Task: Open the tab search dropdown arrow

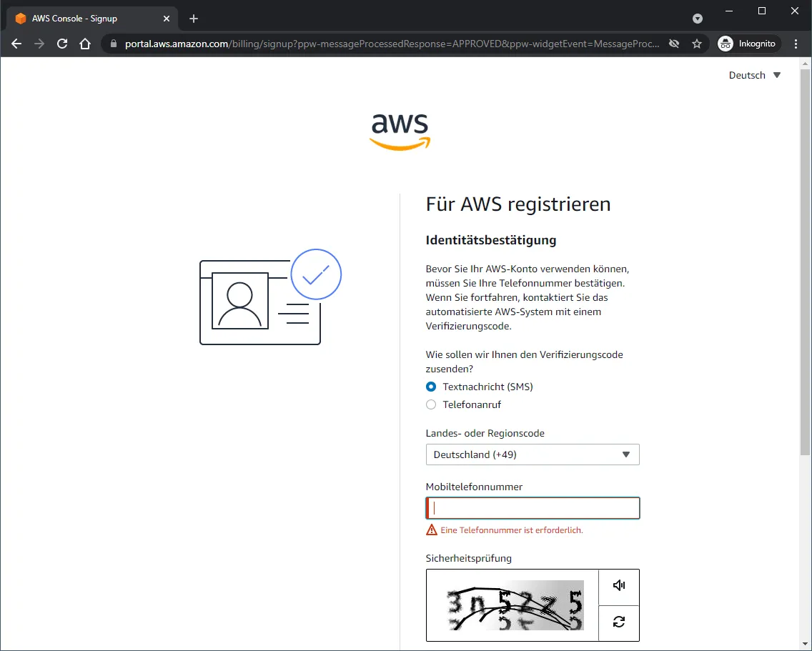Action: tap(698, 19)
